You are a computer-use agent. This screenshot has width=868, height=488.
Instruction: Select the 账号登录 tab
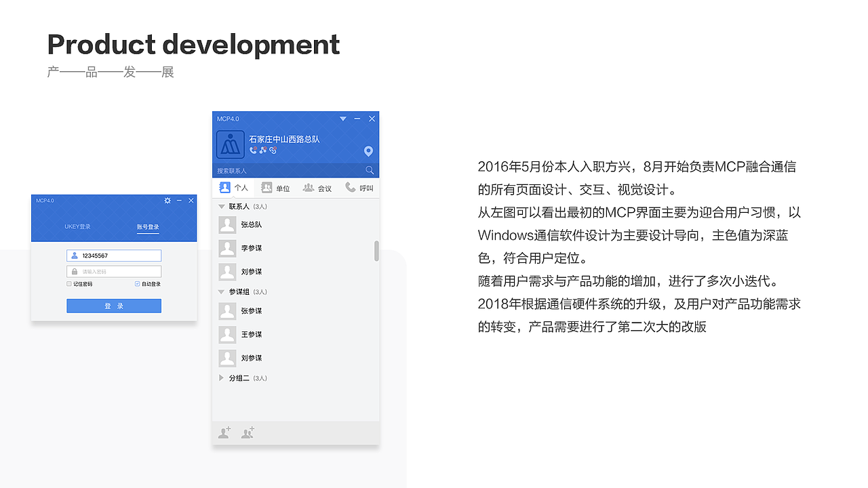[148, 227]
